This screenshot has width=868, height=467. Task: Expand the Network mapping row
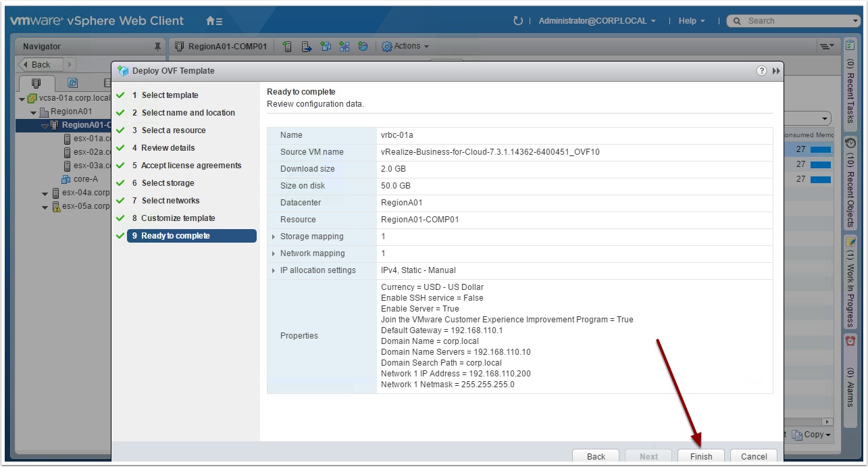point(274,253)
